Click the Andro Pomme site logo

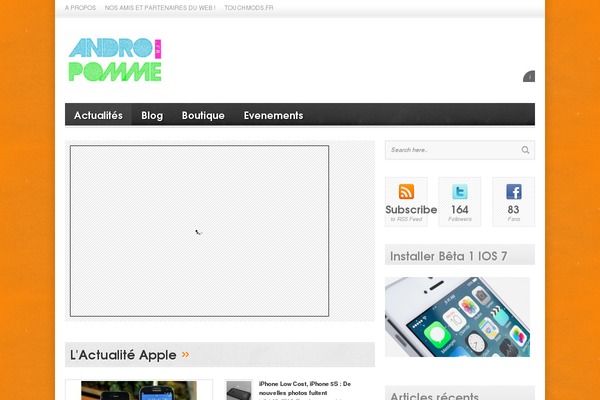tap(115, 60)
